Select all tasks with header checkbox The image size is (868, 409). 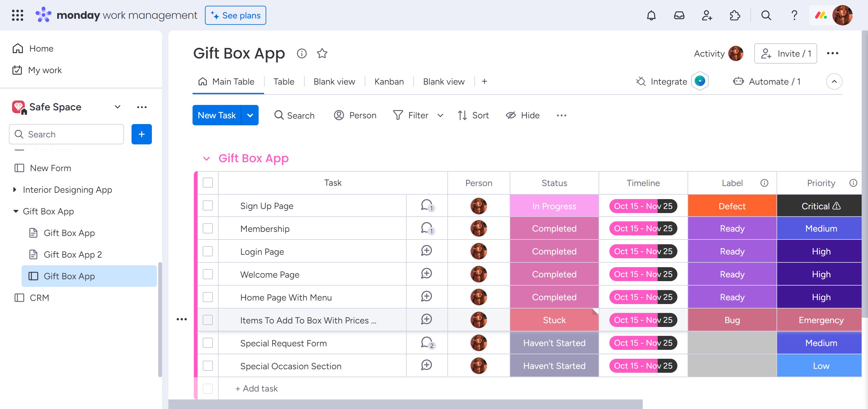(207, 183)
